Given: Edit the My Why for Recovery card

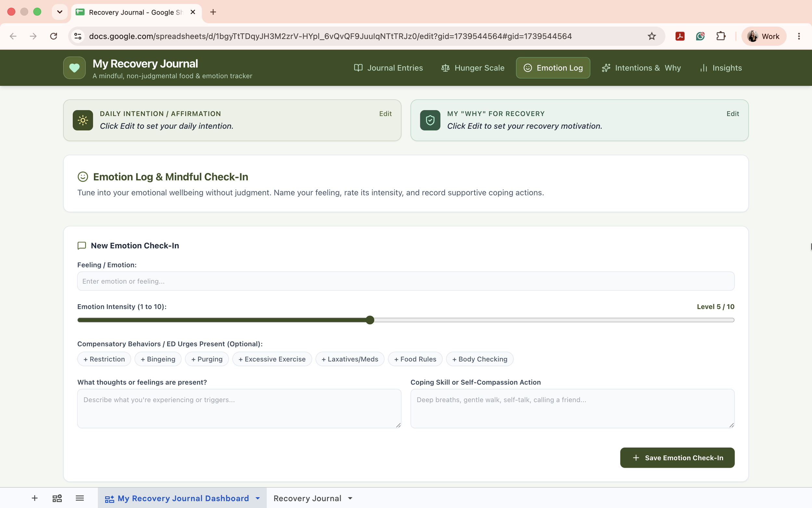Looking at the screenshot, I should coord(732,113).
